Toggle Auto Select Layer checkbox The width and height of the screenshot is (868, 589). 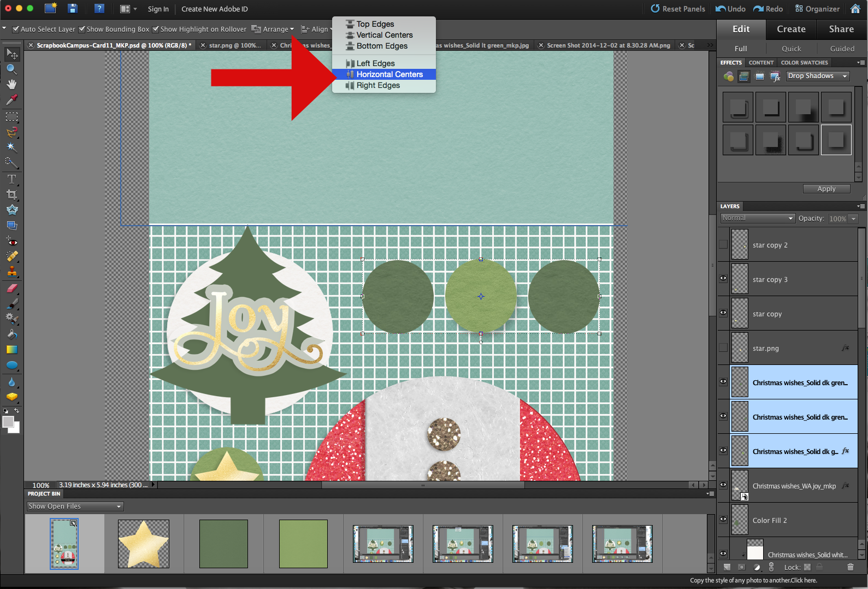tap(16, 30)
